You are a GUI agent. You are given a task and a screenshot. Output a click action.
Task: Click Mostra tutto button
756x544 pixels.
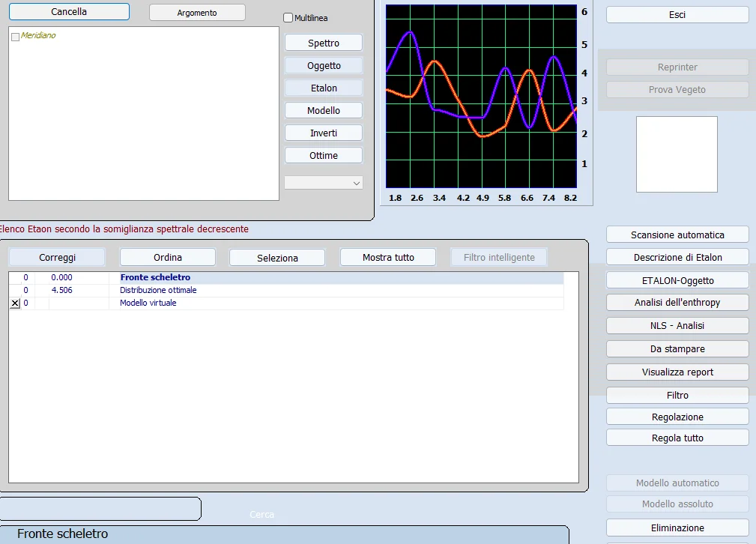pyautogui.click(x=388, y=257)
